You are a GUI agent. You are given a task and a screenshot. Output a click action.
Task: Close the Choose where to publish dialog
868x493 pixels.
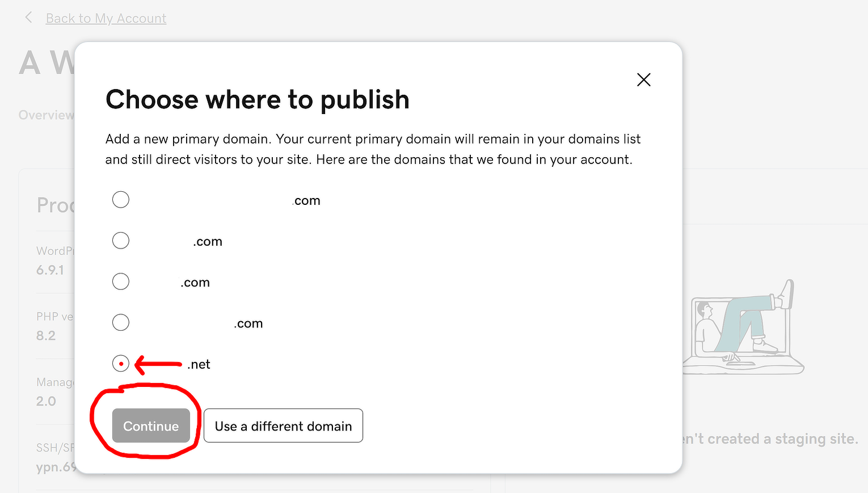pos(643,79)
